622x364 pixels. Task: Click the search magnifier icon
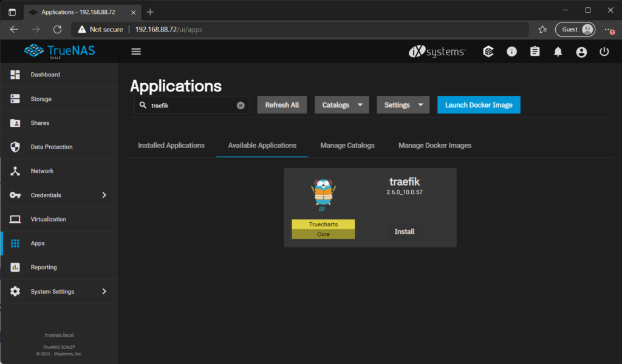point(143,105)
